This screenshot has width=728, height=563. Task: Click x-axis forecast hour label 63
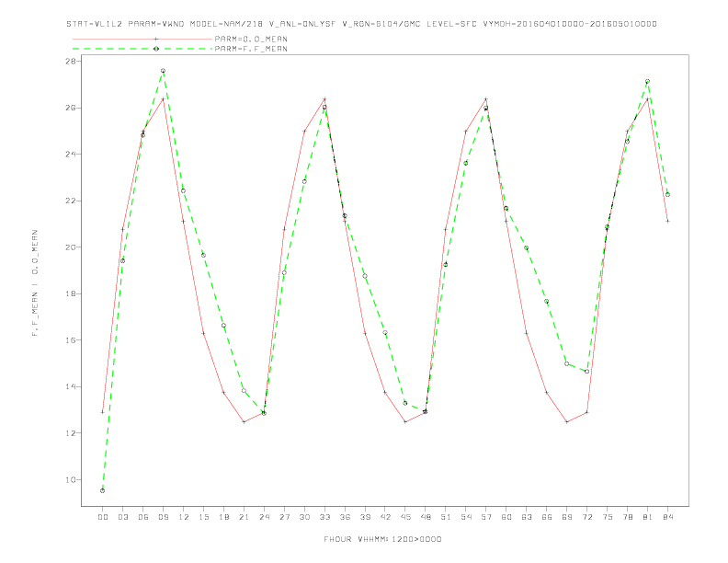coord(527,517)
